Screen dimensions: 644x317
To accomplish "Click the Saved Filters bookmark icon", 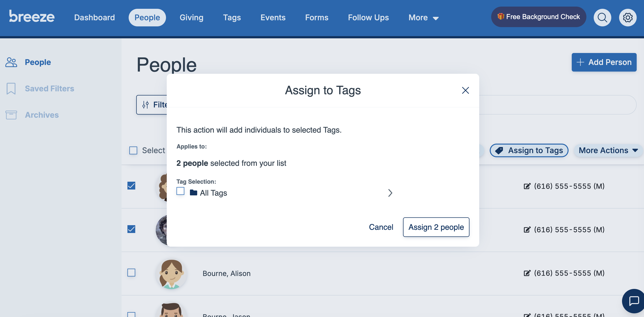I will click(x=11, y=89).
